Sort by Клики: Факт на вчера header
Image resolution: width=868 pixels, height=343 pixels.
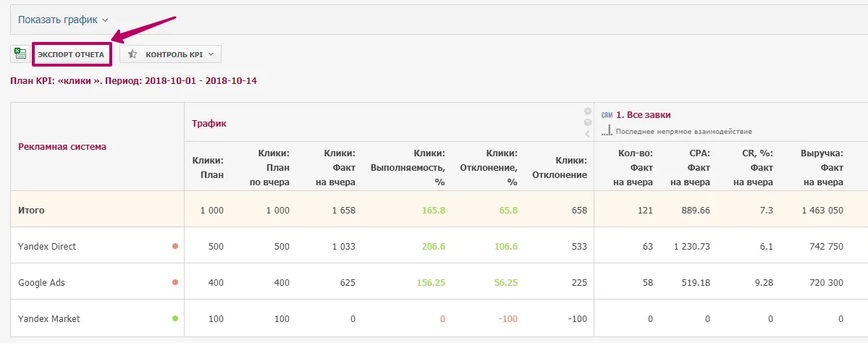pos(335,168)
